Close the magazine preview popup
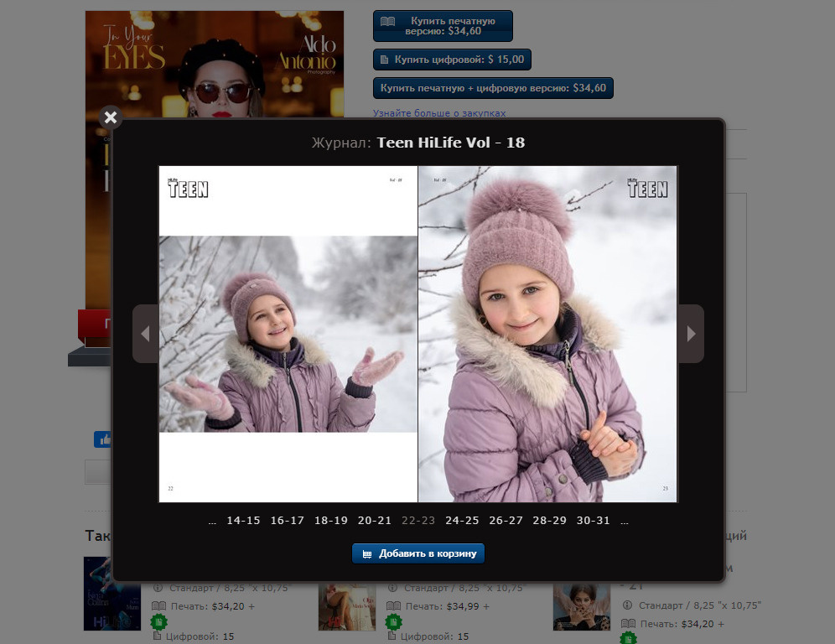Viewport: 835px width, 644px height. [111, 117]
